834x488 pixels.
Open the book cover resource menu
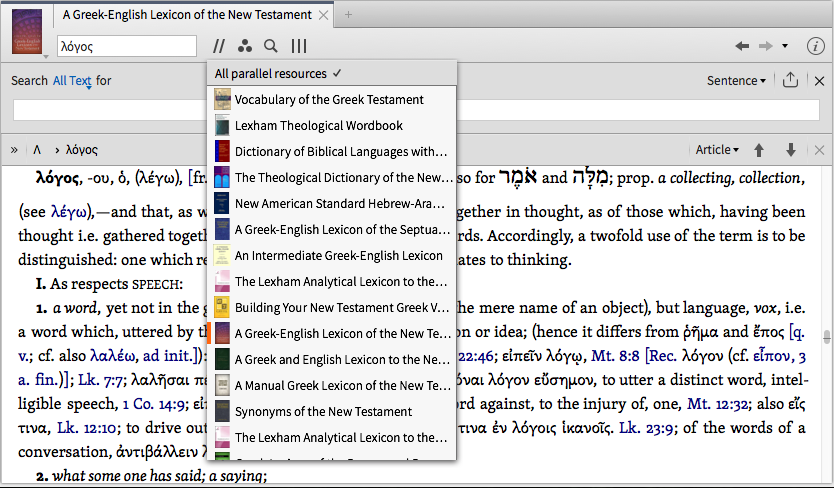(x=27, y=31)
